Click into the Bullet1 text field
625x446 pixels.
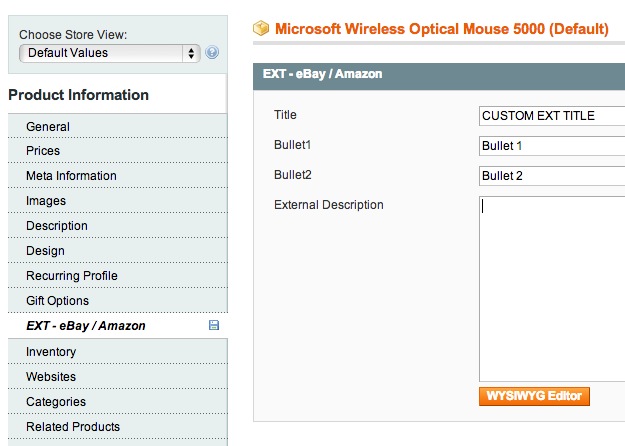tap(552, 146)
